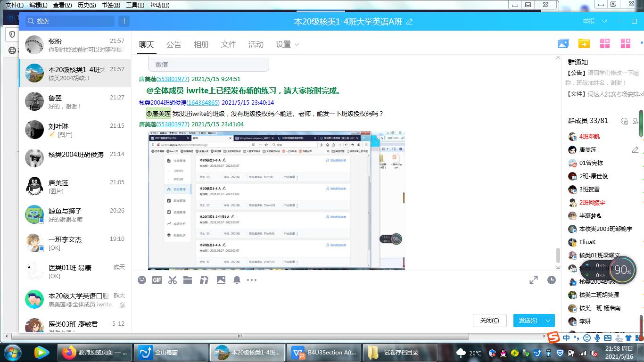Open the dropdown arrow beside 发送 button
Screen dimensions: 644x362
[548, 321]
